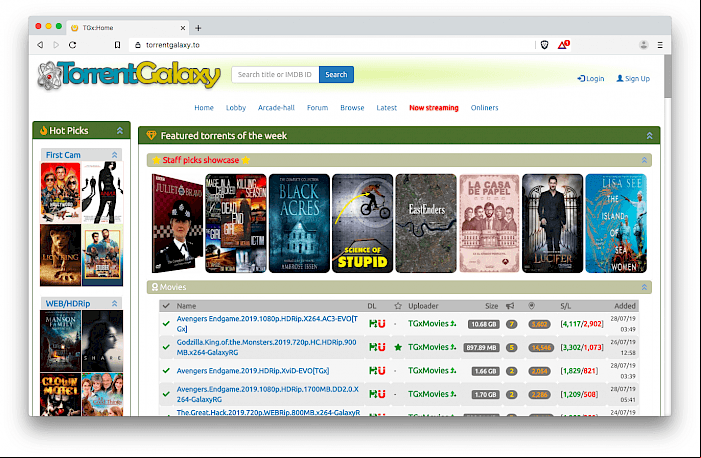Close the TGx:Home tab
Image resolution: width=701 pixels, height=458 pixels.
coord(183,28)
